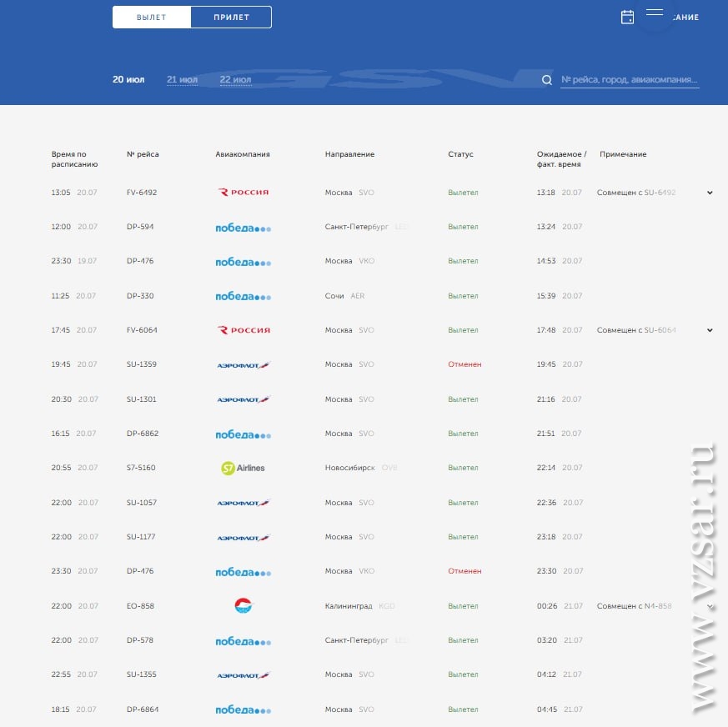Viewport: 728px width, 727px height.
Task: Click Отменен status of SU-1359
Action: (x=464, y=364)
